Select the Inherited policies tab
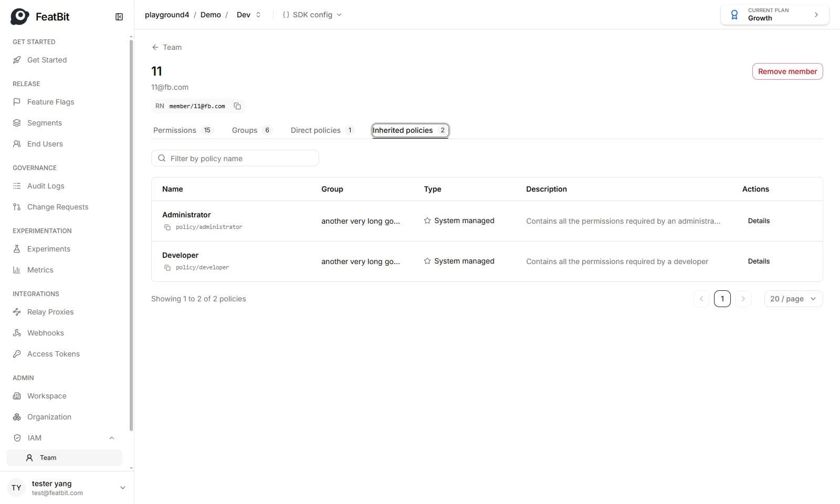This screenshot has width=840, height=504. click(x=410, y=130)
